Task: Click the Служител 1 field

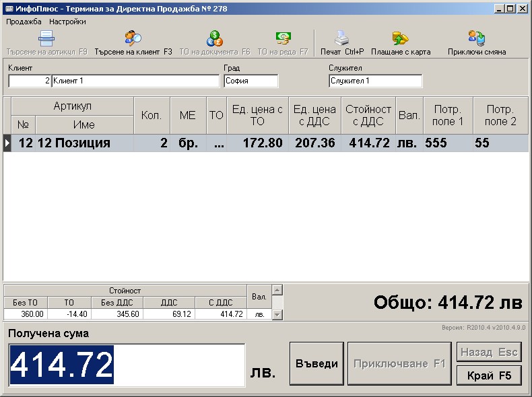Action: [376, 81]
